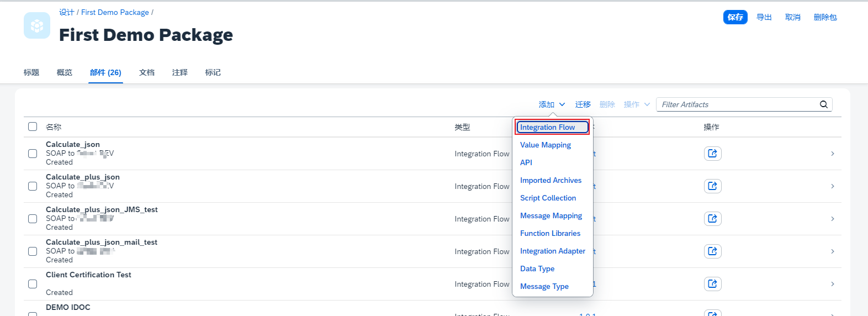Open action icon for Calculate_plus_json row
Viewport: 868px width, 316px height.
712,186
